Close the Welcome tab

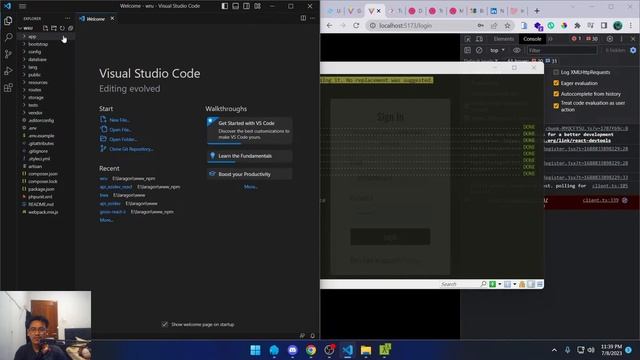pyautogui.click(x=112, y=18)
